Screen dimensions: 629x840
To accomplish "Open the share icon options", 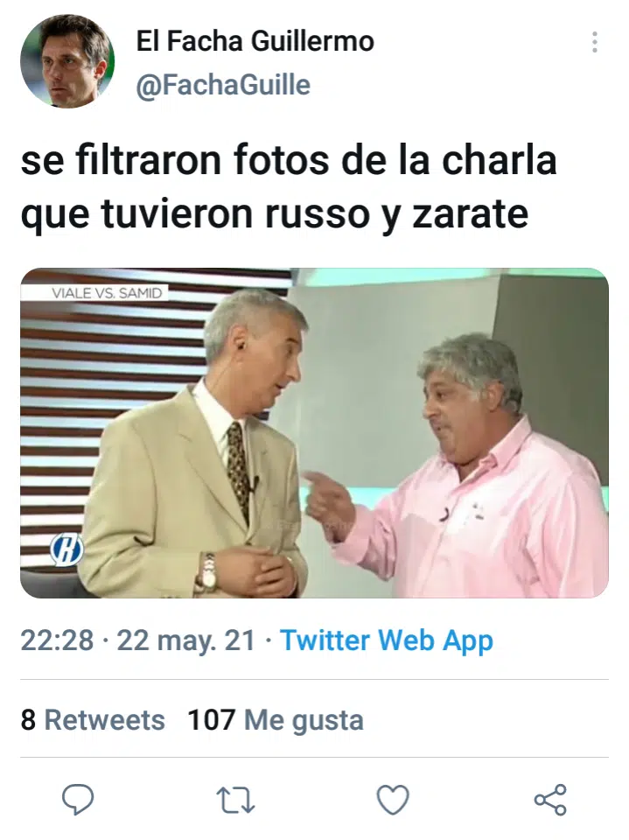I will (x=550, y=800).
